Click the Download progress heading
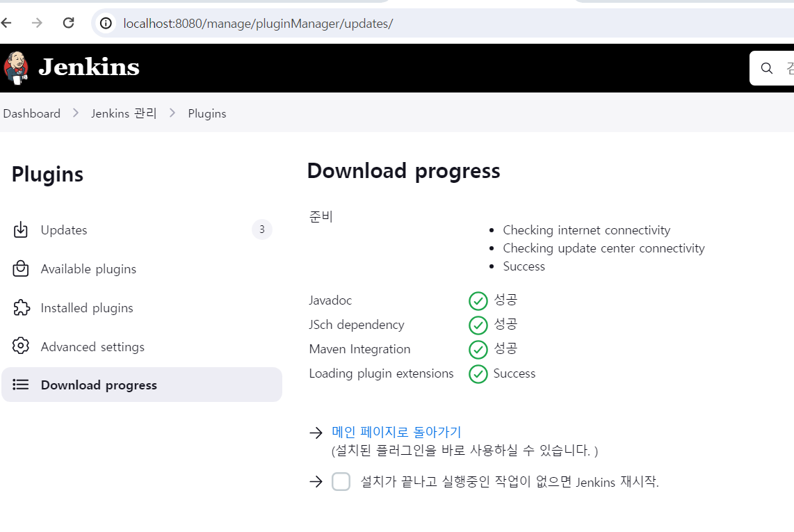Image resolution: width=794 pixels, height=532 pixels. point(403,171)
